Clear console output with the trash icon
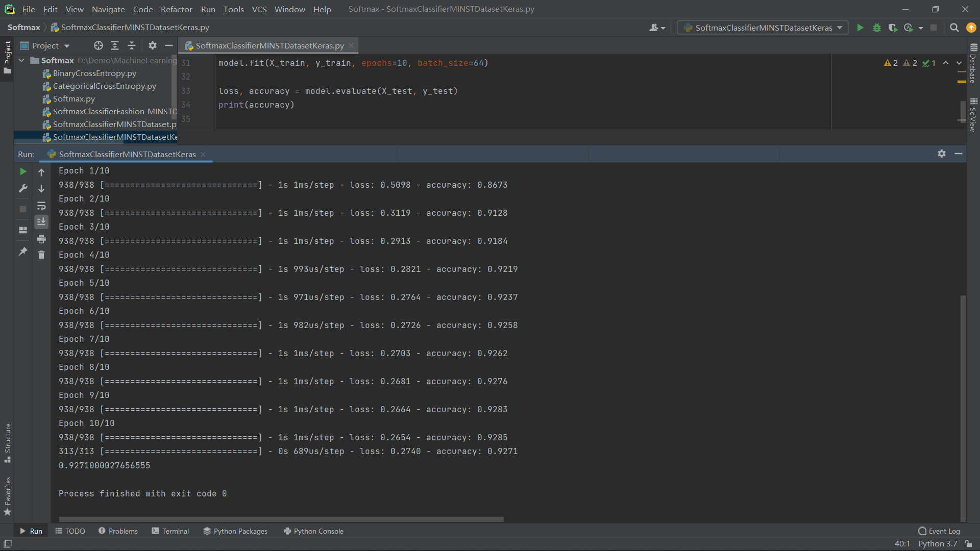This screenshot has height=551, width=980. 41,255
